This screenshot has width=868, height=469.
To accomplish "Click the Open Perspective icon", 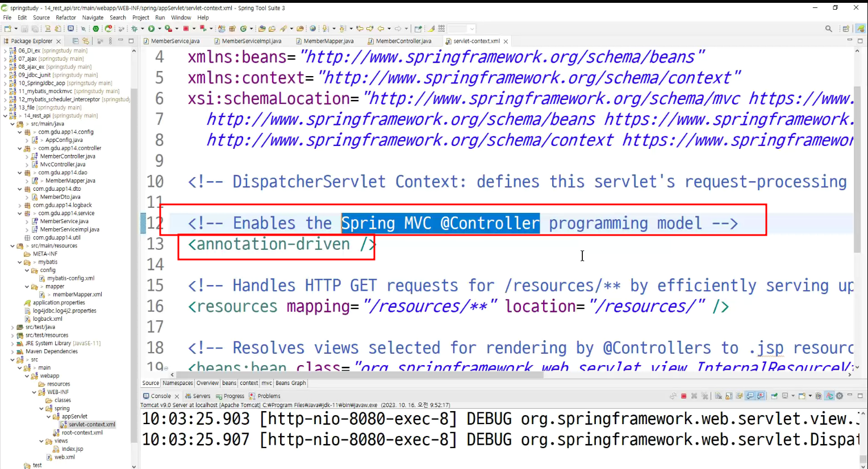I will coord(846,28).
